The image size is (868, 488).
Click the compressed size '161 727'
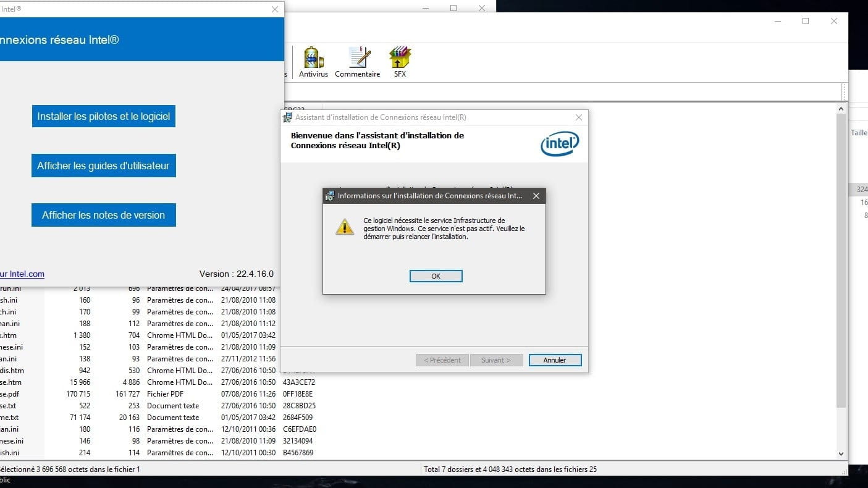click(128, 394)
